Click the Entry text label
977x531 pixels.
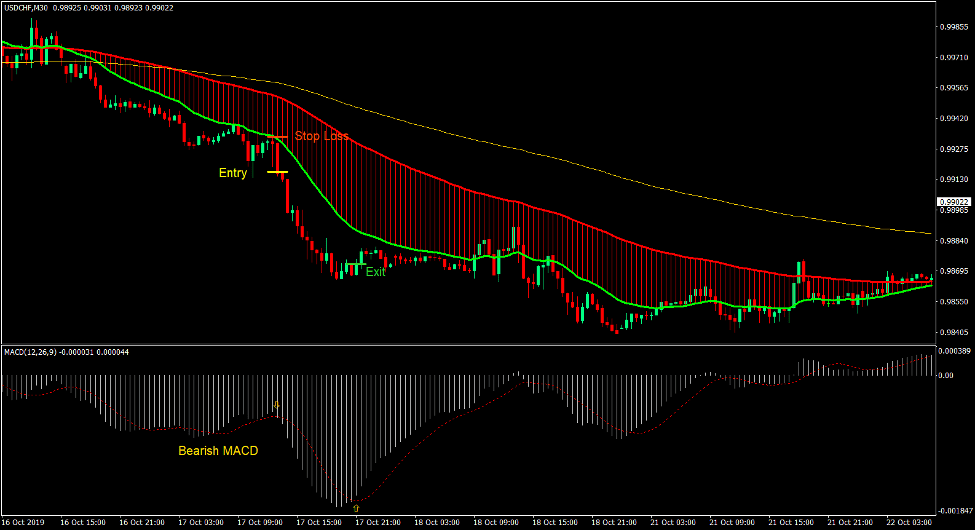click(x=233, y=173)
